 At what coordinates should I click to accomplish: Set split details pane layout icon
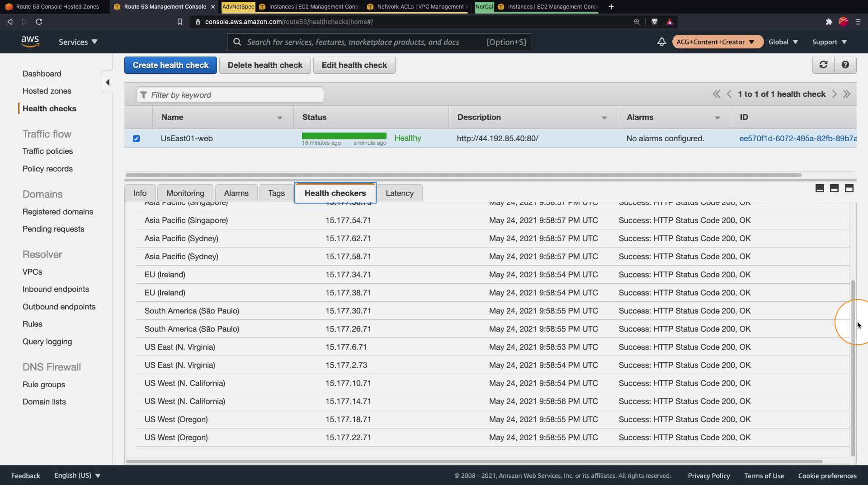[x=834, y=188]
